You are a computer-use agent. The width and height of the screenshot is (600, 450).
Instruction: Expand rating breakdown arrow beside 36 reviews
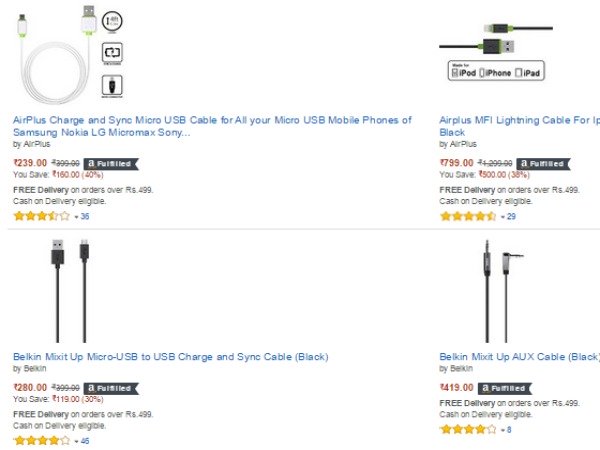click(76, 217)
